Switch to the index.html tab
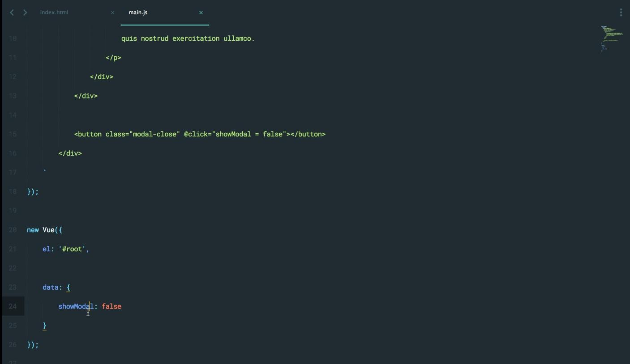Screen dimensions: 630x364 pos(54,13)
